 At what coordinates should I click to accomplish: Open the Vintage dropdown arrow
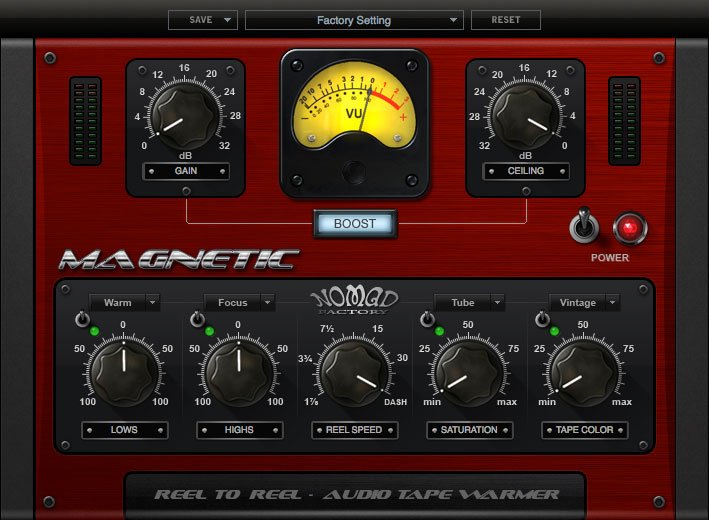[x=613, y=302]
